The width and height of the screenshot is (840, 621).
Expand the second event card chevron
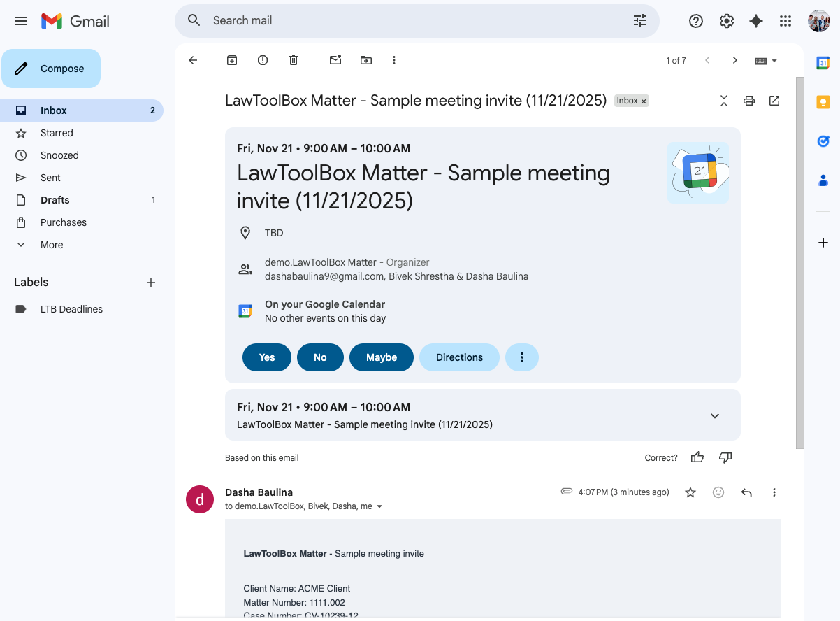click(715, 415)
